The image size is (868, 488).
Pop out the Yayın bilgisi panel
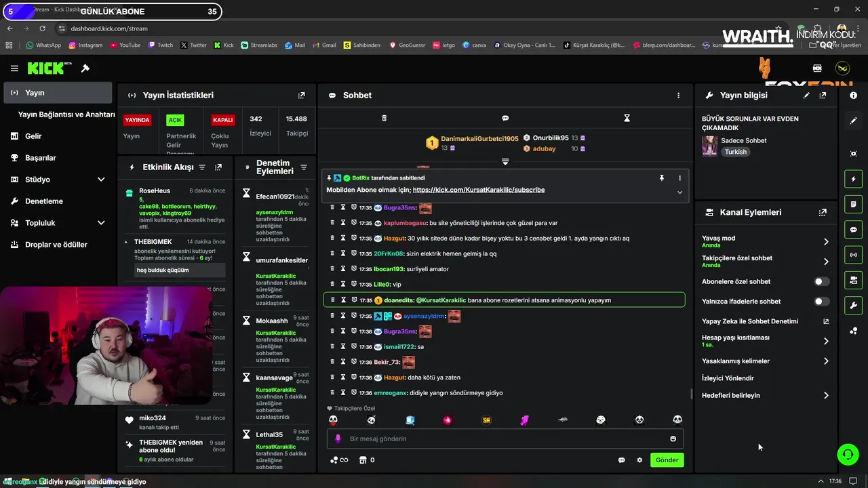[x=823, y=96]
